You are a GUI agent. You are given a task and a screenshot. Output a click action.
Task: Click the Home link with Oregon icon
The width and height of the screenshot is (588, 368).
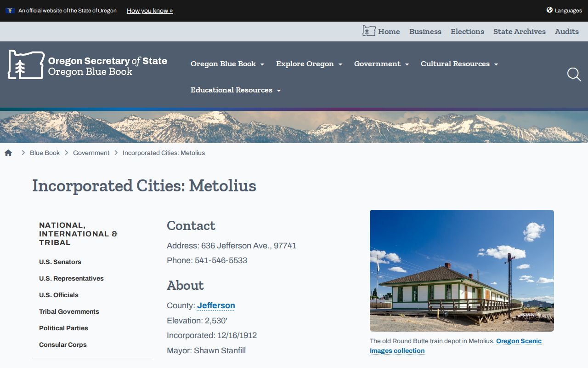(381, 31)
